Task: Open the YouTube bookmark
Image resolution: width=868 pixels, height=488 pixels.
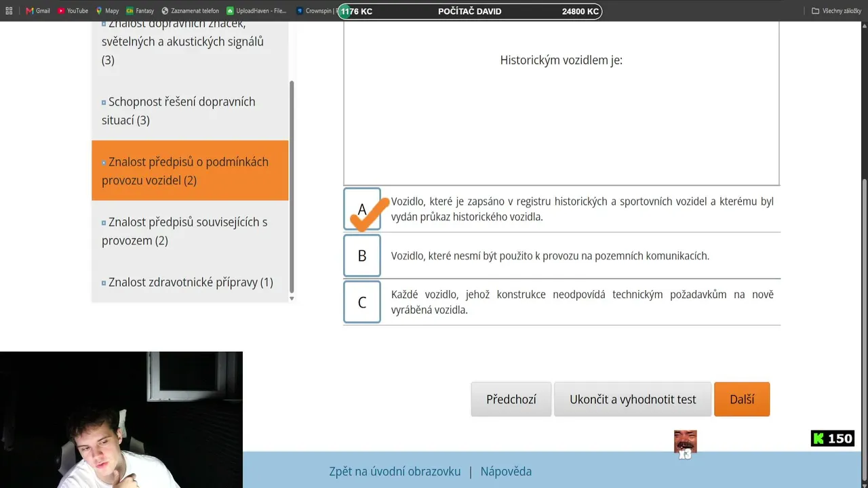Action: [x=73, y=11]
